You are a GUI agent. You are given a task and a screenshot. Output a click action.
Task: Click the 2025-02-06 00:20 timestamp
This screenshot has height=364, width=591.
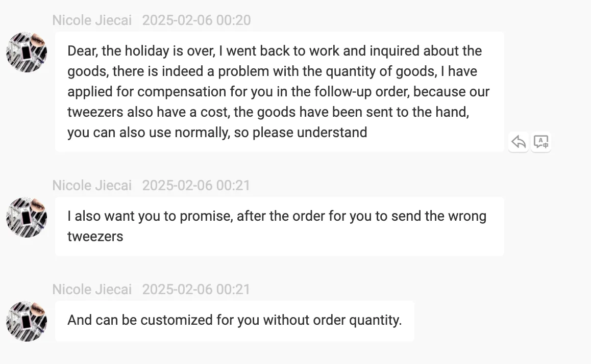point(196,20)
